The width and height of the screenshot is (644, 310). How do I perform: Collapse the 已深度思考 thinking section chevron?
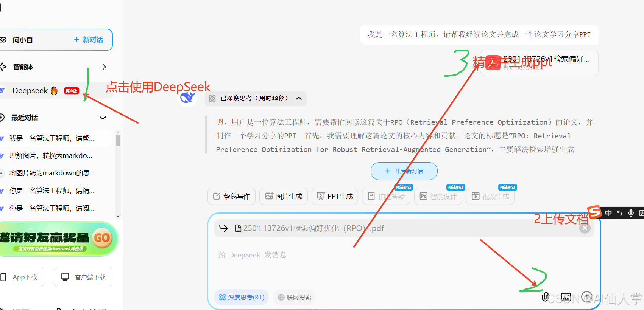pyautogui.click(x=299, y=98)
